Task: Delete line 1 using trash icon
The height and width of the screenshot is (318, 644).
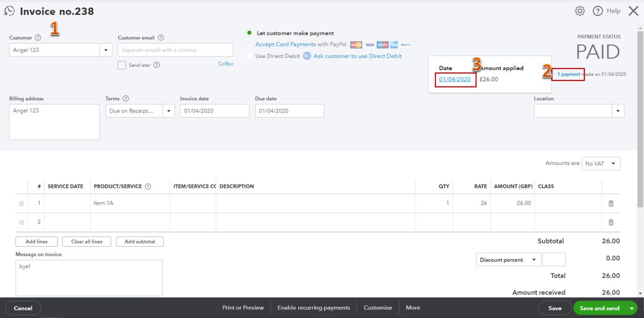Action: (x=610, y=203)
